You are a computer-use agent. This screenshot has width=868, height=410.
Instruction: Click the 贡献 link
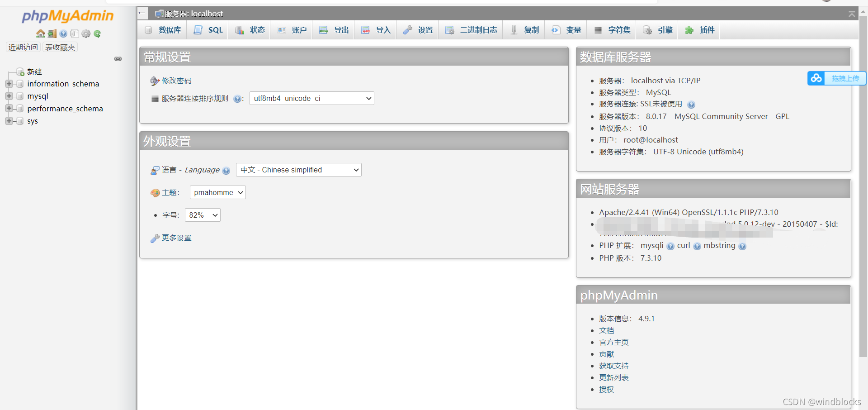(606, 354)
